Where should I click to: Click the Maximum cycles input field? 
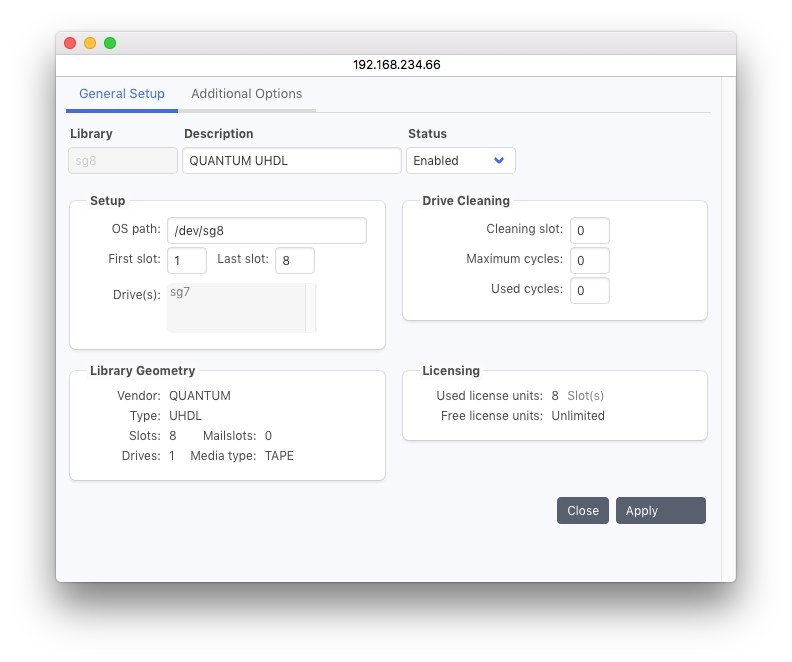(x=589, y=261)
